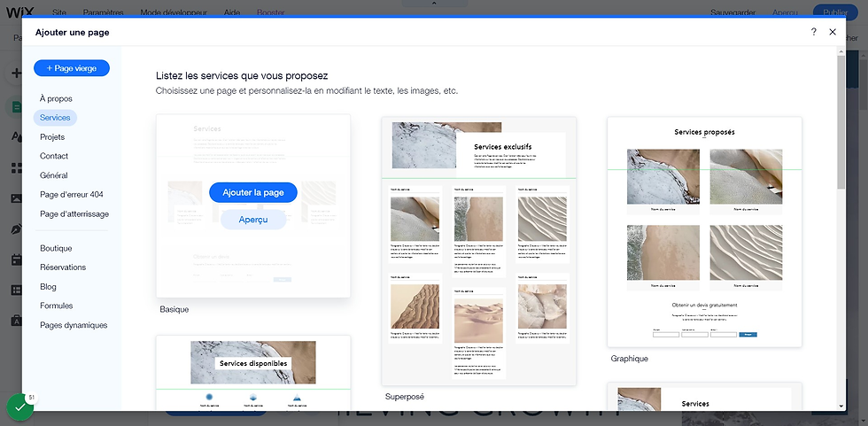This screenshot has width=868, height=426.
Task: Create a blank page with Page vierge
Action: pos(72,68)
